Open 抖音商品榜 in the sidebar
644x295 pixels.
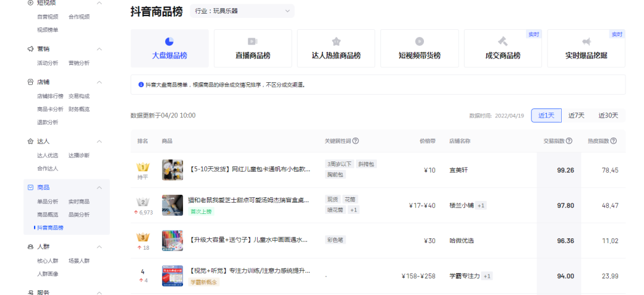(x=50, y=228)
